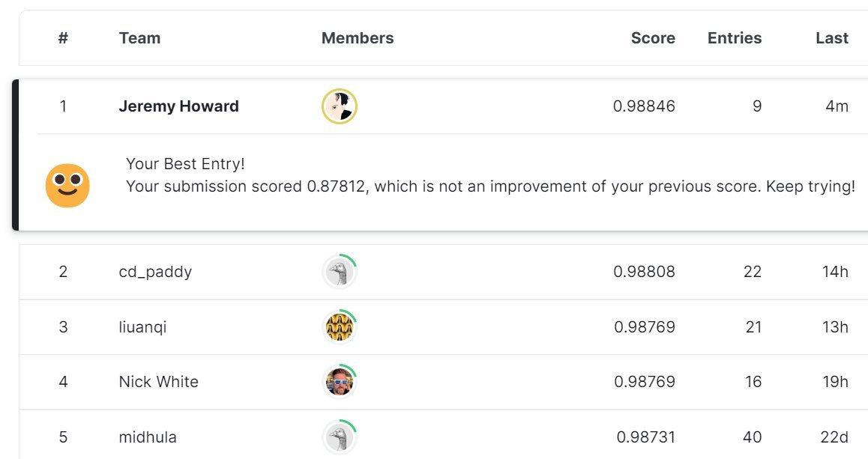This screenshot has width=868, height=459.
Task: Click Nick White's profile photo avatar
Action: [x=340, y=382]
